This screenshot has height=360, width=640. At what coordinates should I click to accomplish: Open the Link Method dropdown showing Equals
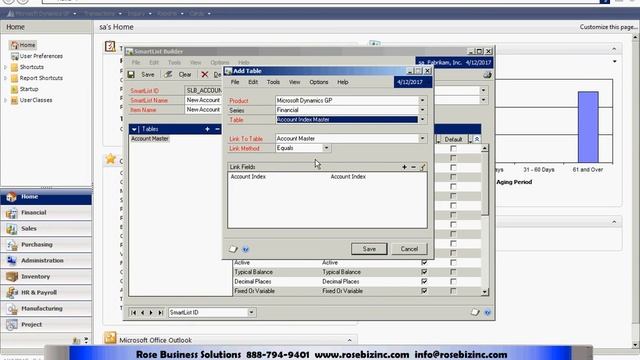[x=326, y=148]
